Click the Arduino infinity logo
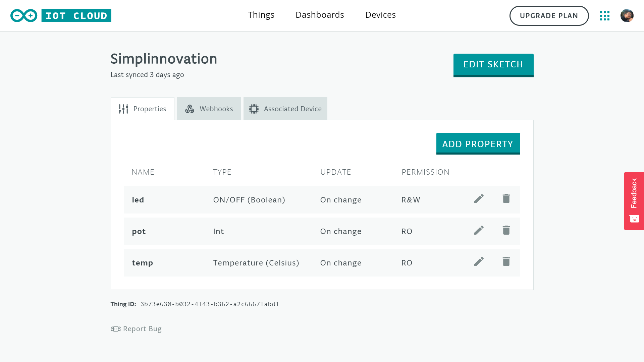The image size is (644, 362). (x=24, y=16)
